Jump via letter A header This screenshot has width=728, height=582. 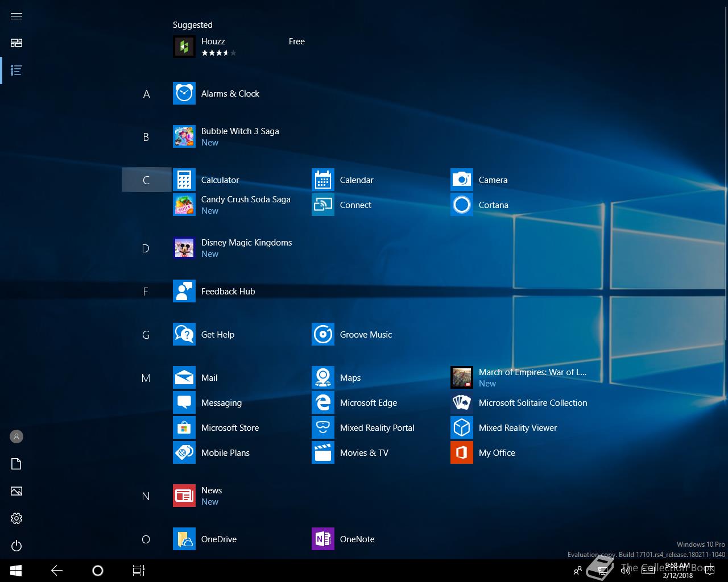click(146, 94)
